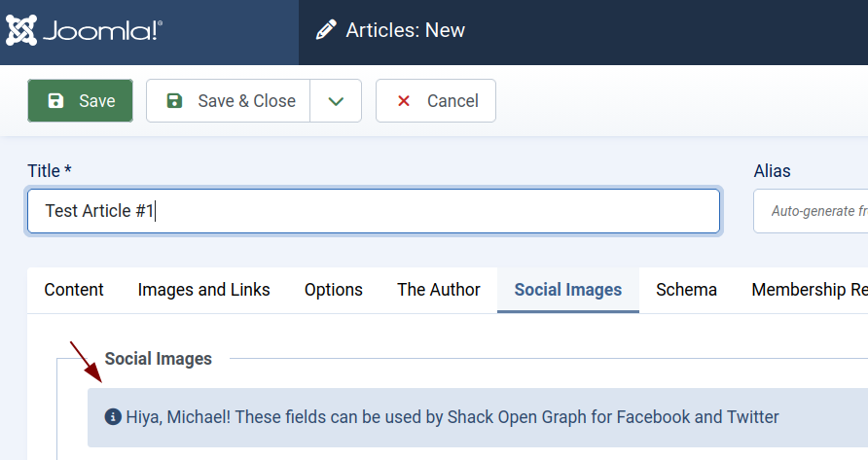The width and height of the screenshot is (868, 460).
Task: Click into the Alias input field
Action: (810, 211)
